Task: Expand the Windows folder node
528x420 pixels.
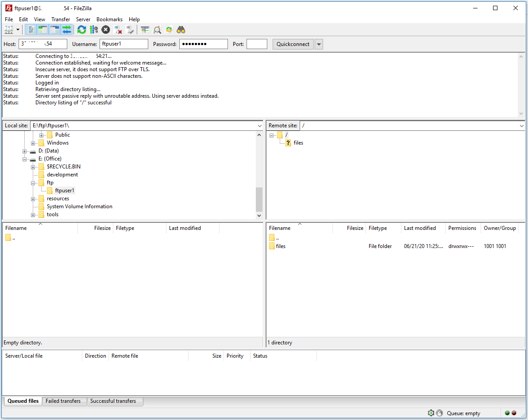Action: 33,143
